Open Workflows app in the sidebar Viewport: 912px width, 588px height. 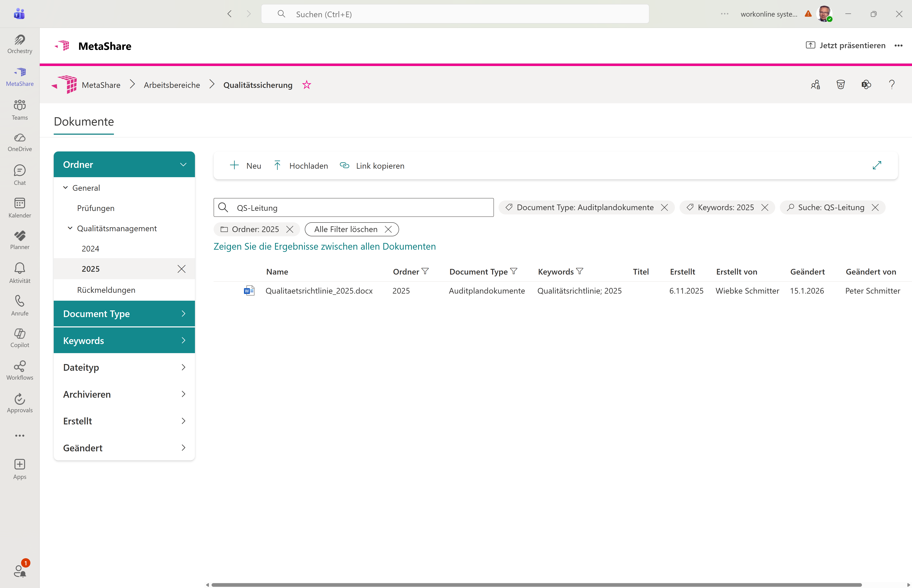coord(19,370)
